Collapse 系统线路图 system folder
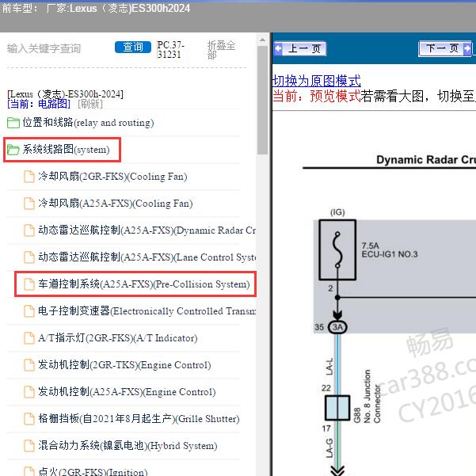 [x=66, y=150]
